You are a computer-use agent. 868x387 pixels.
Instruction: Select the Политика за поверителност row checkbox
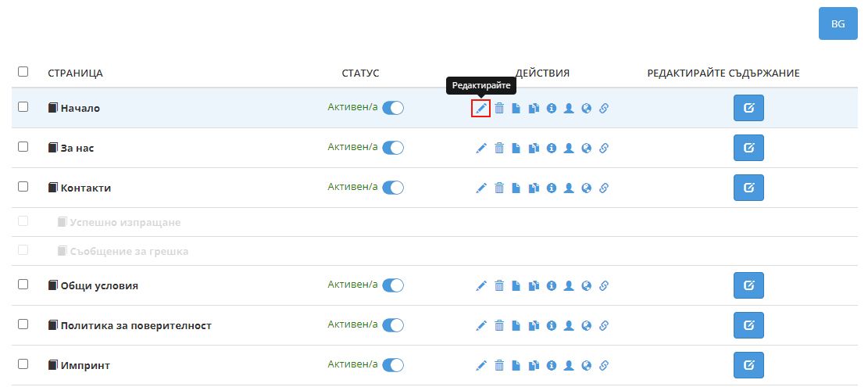[x=23, y=324]
